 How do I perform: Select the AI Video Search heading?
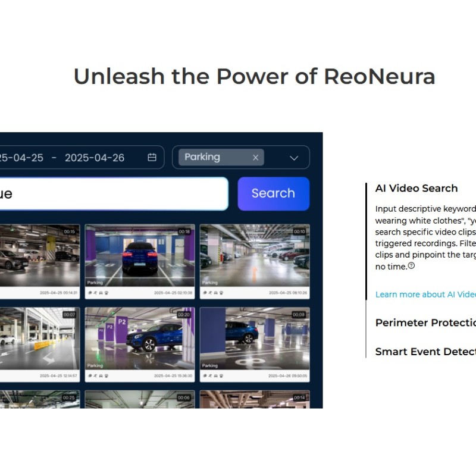pyautogui.click(x=416, y=188)
